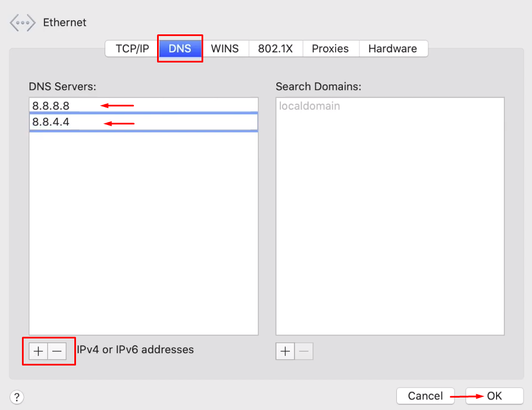The width and height of the screenshot is (532, 410).
Task: Click the DNS Servers label
Action: 62,87
